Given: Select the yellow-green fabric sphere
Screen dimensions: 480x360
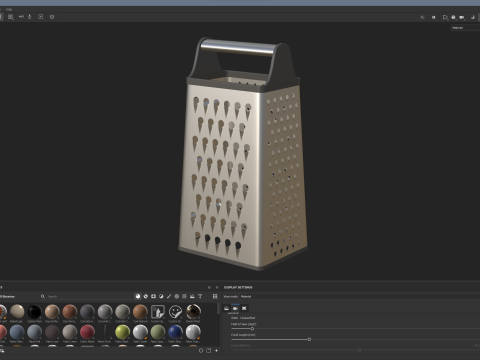Looking at the screenshot, I should click(123, 332).
